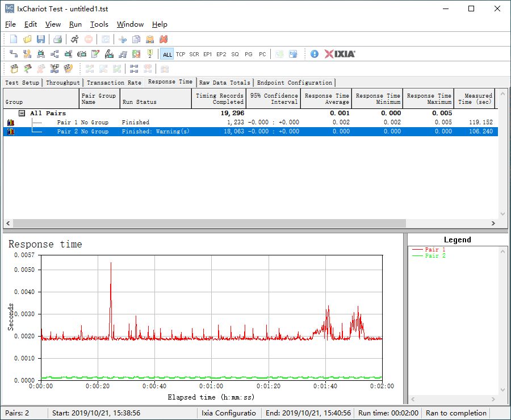Image resolution: width=511 pixels, height=420 pixels.
Task: Open an existing test file
Action: tap(27, 39)
